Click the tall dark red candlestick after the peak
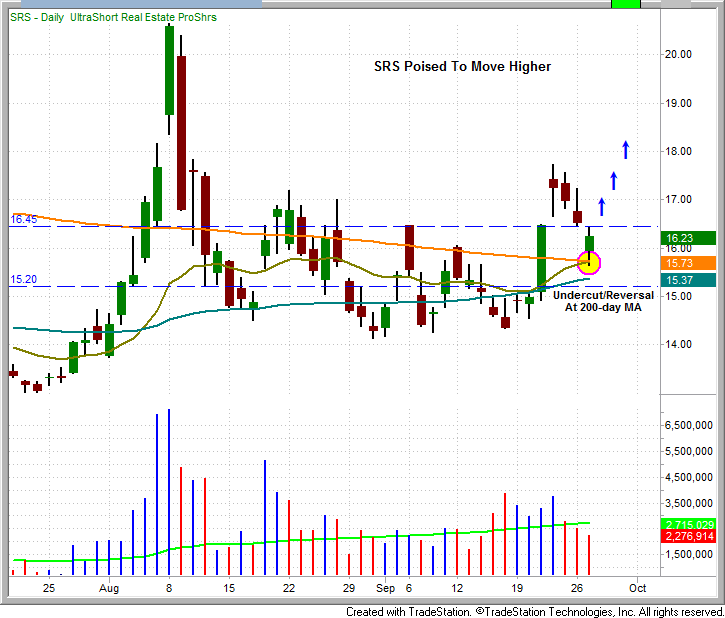This screenshot has width=725, height=618. pos(181,133)
